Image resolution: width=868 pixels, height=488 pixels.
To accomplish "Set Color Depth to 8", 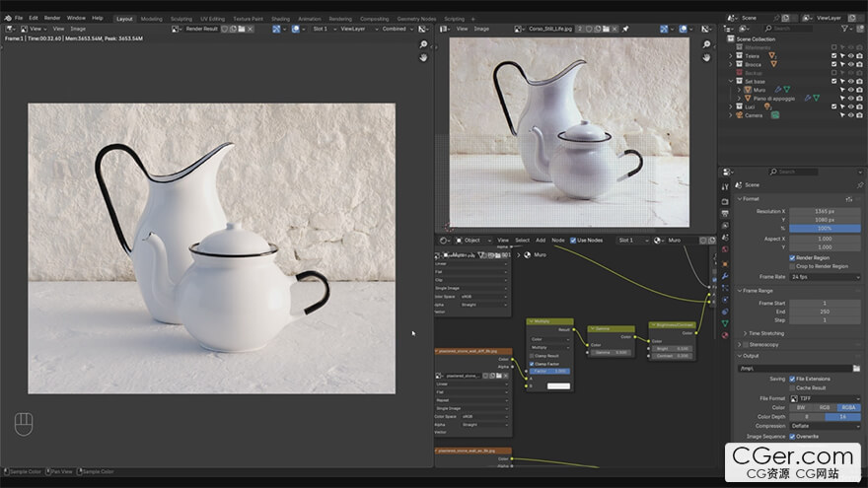I will (806, 416).
